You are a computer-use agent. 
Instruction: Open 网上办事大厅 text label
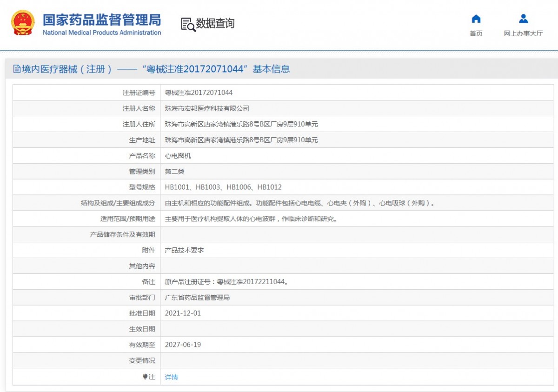click(523, 33)
